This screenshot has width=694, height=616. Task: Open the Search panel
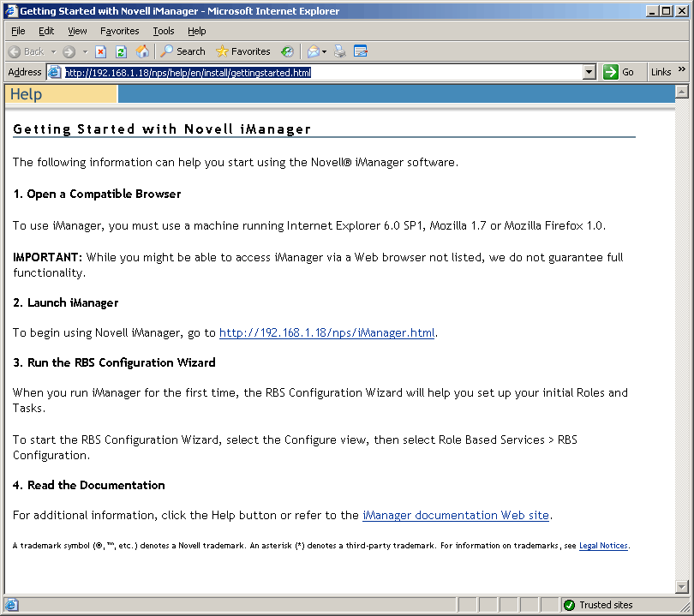[x=182, y=51]
